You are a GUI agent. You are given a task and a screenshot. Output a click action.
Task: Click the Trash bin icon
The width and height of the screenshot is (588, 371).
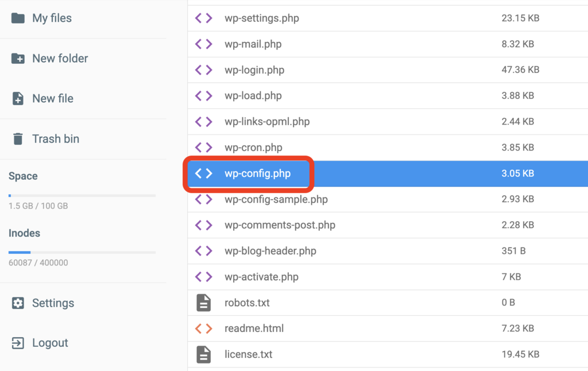pos(17,138)
